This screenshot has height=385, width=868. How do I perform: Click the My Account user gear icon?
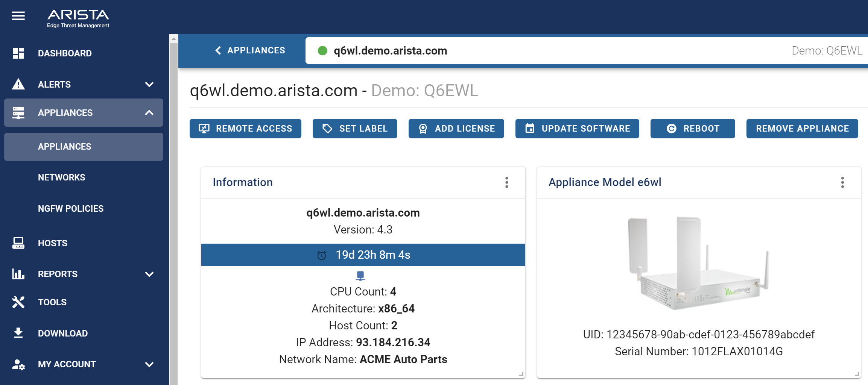click(x=18, y=364)
